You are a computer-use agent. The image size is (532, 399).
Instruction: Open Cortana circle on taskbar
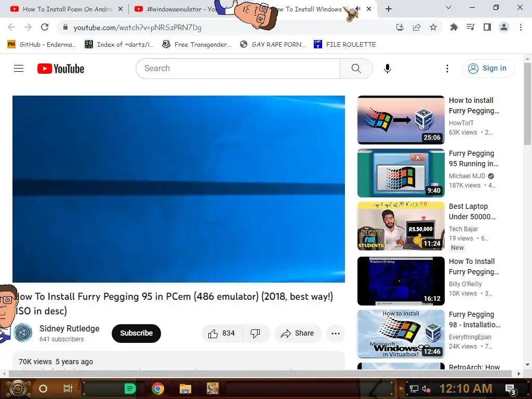coord(43,389)
